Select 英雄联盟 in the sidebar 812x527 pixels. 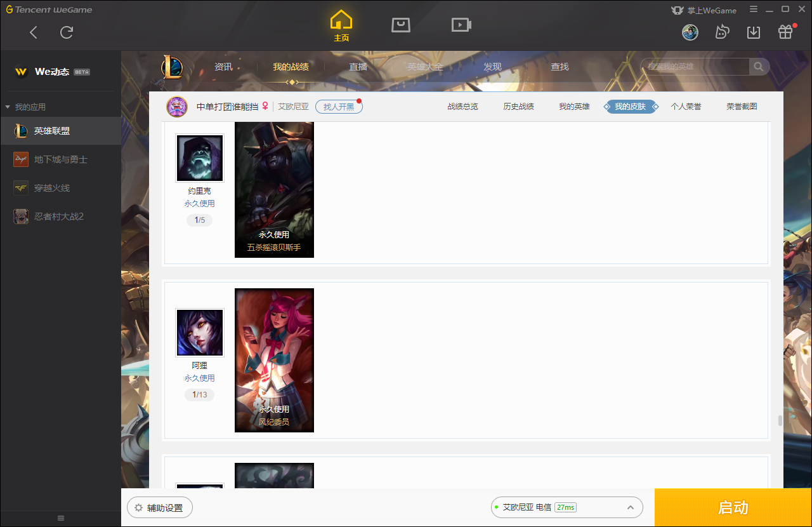pyautogui.click(x=60, y=131)
